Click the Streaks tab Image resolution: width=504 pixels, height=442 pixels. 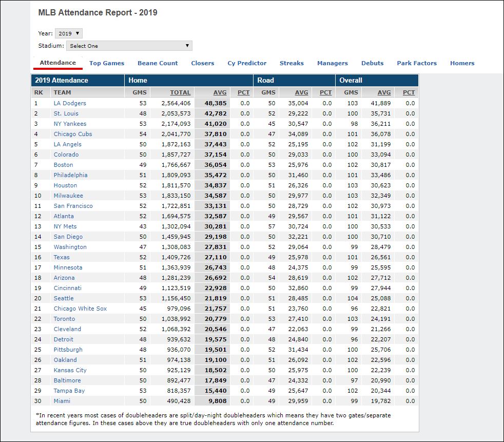pyautogui.click(x=292, y=63)
